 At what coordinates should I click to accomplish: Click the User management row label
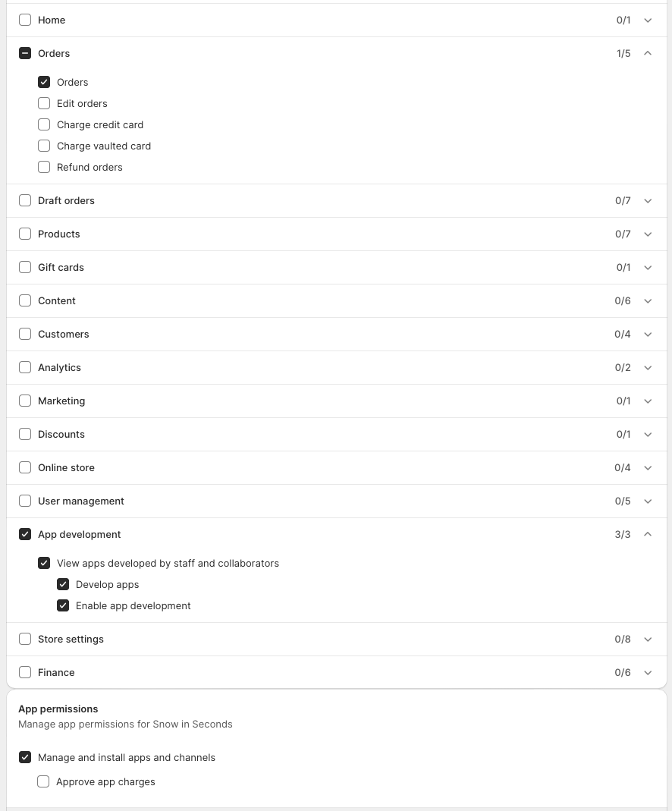coord(80,501)
